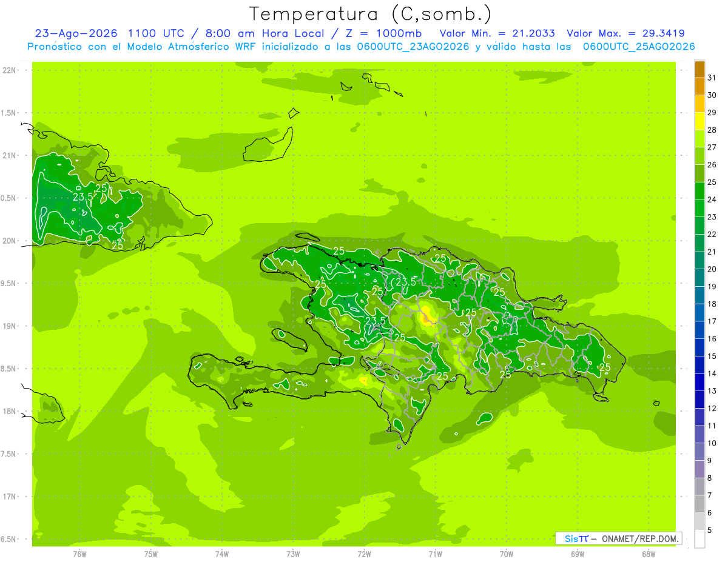Click the '73W' longitude axis label

(x=293, y=554)
